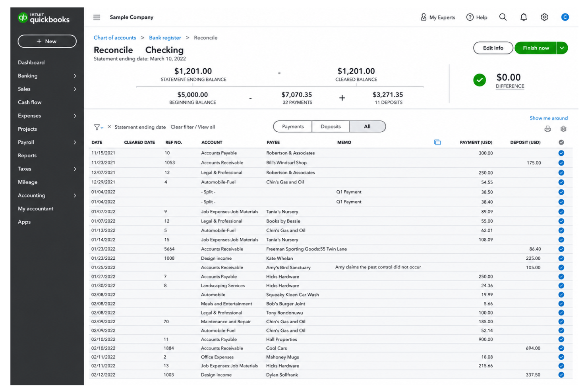
Task: Uncheck the Robertson & Associates 300.00 row
Action: pyautogui.click(x=561, y=153)
